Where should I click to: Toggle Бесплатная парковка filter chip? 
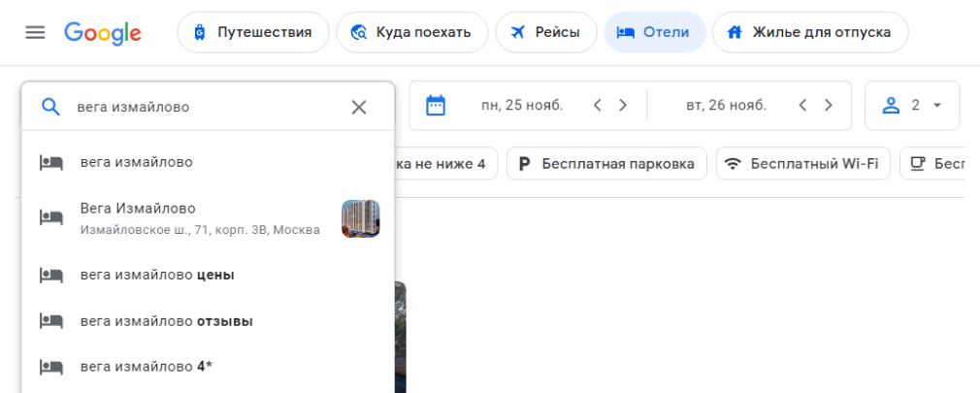point(606,164)
